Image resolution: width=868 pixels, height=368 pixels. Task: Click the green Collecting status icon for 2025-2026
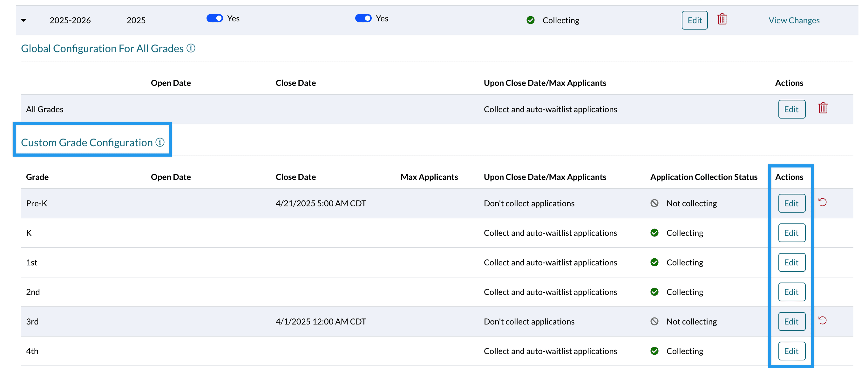pos(530,20)
